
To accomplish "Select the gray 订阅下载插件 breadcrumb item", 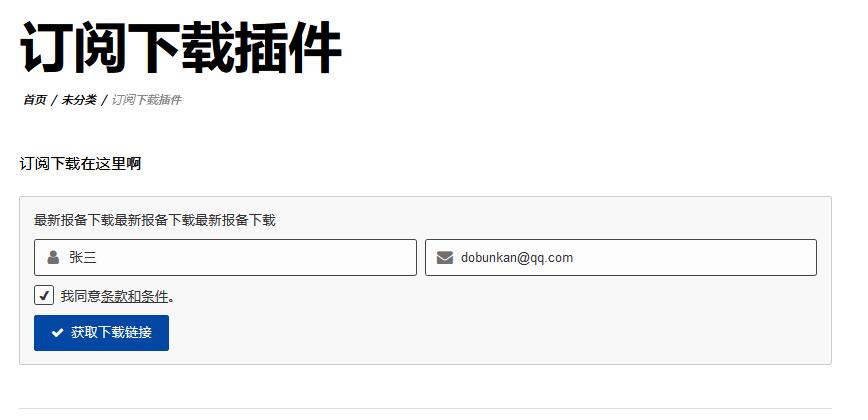I will (147, 100).
